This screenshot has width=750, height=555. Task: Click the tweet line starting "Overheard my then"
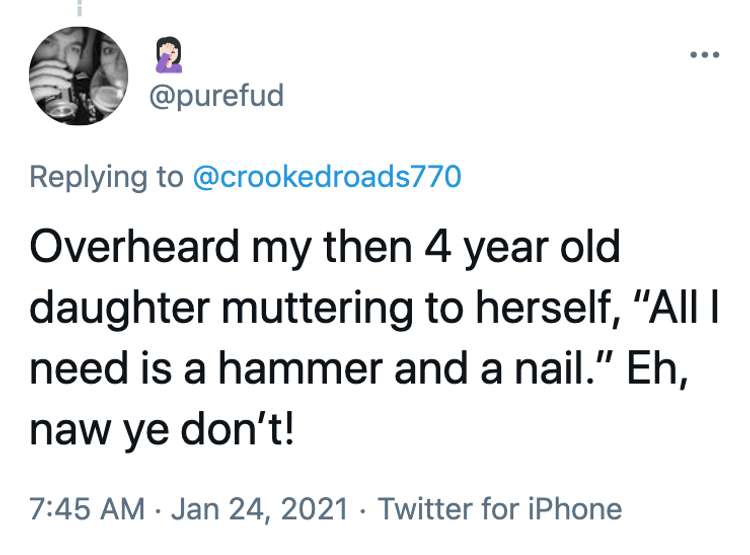pyautogui.click(x=325, y=248)
